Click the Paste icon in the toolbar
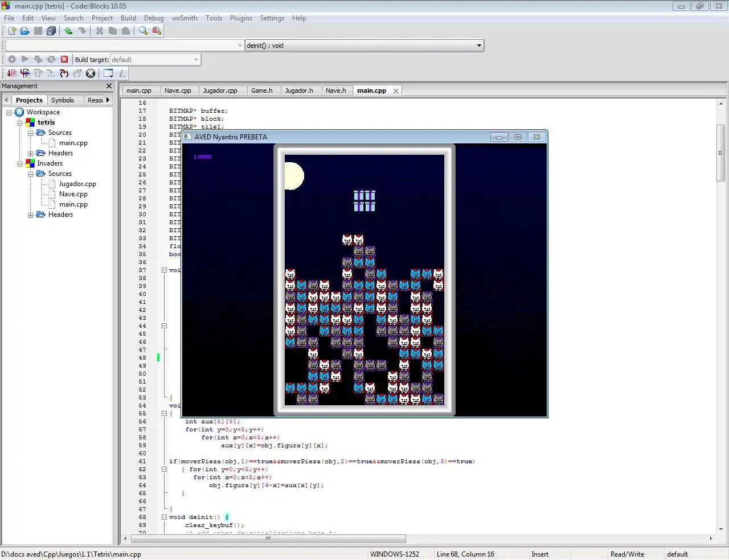Viewport: 729px width, 560px height. (x=126, y=31)
